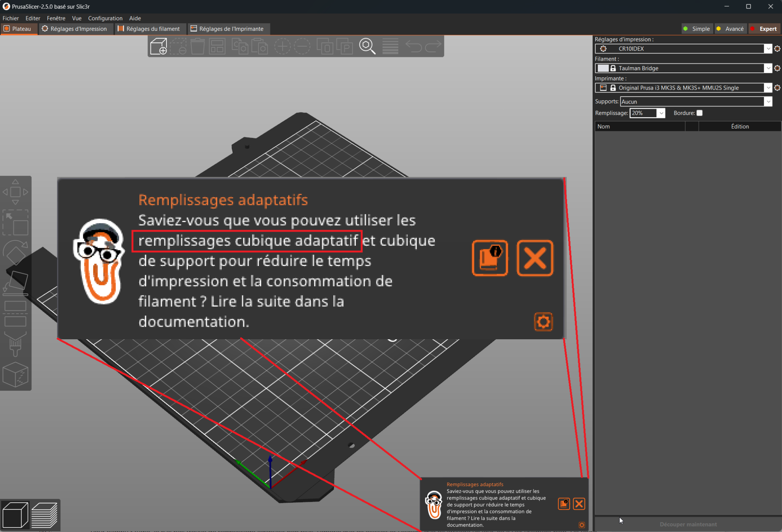Click the Taulman Bridge filament color swatch
Screen dimensions: 782x532
click(603, 68)
